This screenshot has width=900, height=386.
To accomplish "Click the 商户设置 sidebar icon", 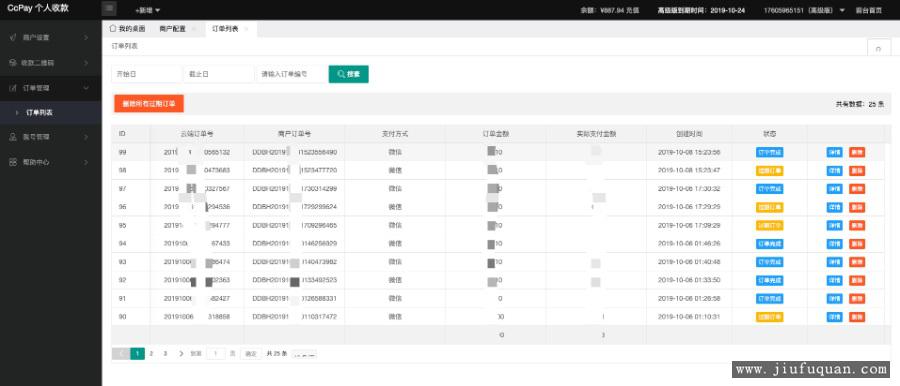I will coord(13,37).
